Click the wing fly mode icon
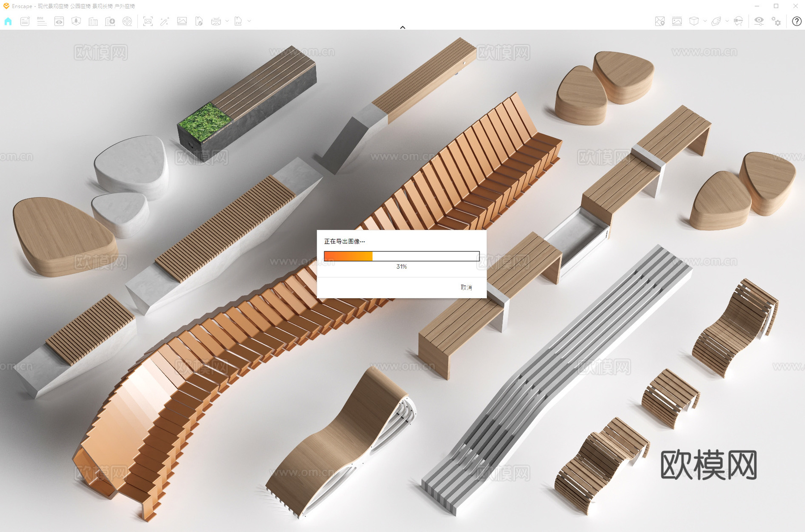The height and width of the screenshot is (532, 805). pos(716,21)
